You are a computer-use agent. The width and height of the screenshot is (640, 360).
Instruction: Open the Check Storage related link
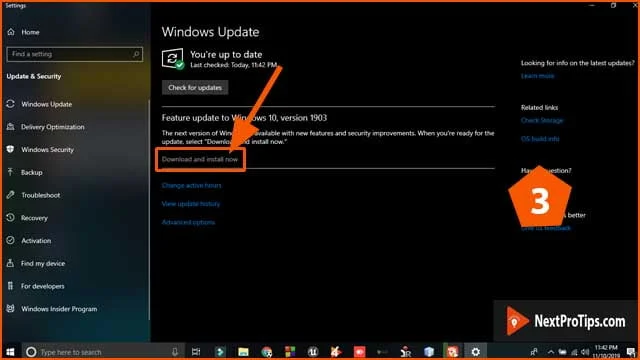click(x=542, y=120)
